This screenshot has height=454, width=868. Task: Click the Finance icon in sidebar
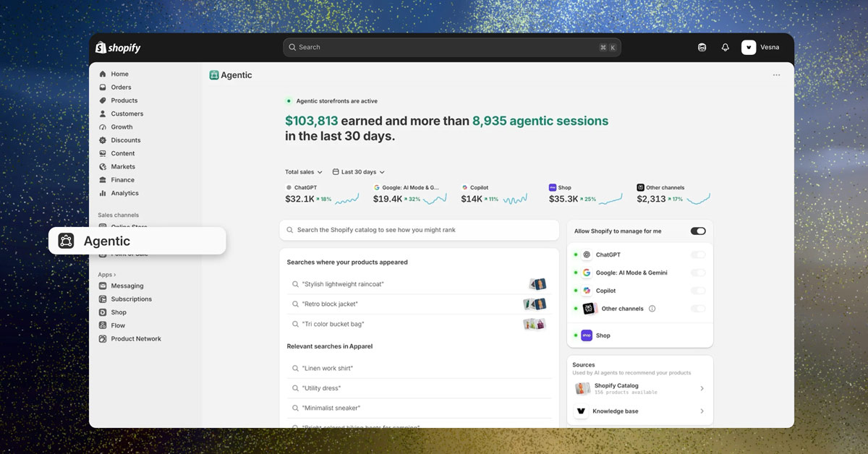103,180
